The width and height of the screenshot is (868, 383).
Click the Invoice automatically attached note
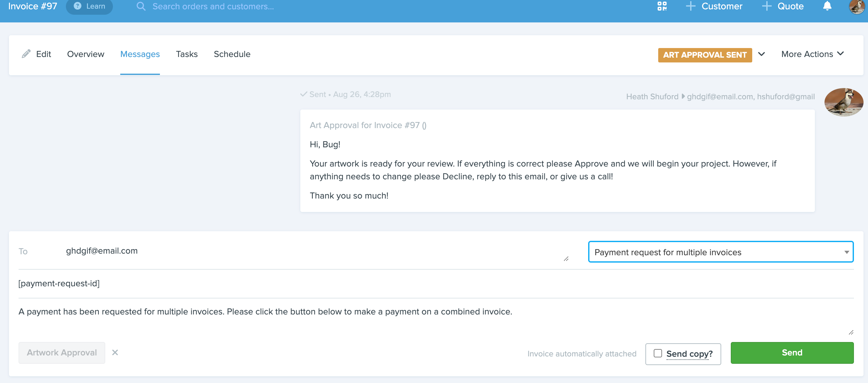(x=581, y=354)
